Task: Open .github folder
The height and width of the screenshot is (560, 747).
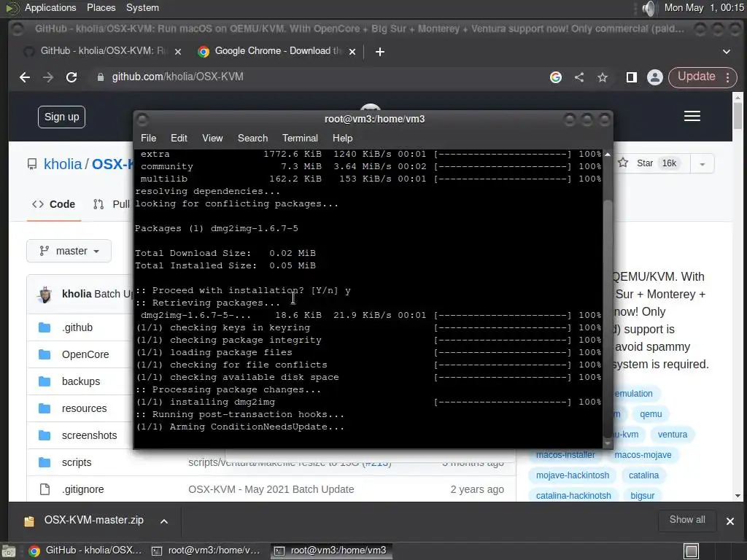Action: [x=77, y=327]
